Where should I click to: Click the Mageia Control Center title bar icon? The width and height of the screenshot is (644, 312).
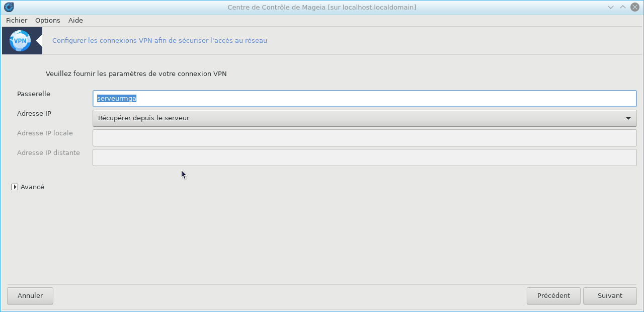pyautogui.click(x=9, y=7)
